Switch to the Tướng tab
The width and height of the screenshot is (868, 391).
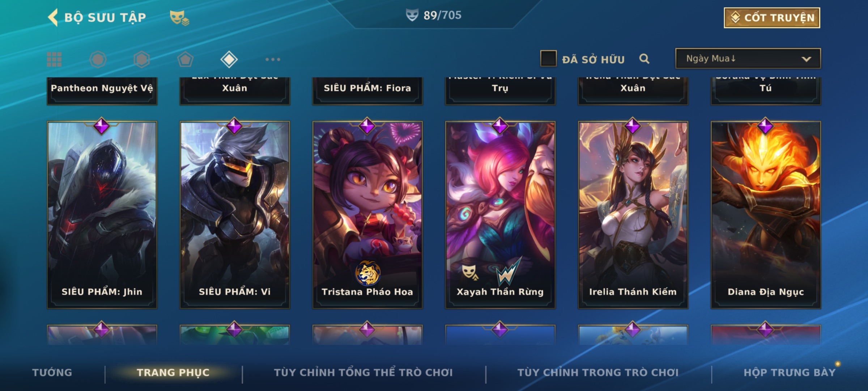[x=52, y=373]
